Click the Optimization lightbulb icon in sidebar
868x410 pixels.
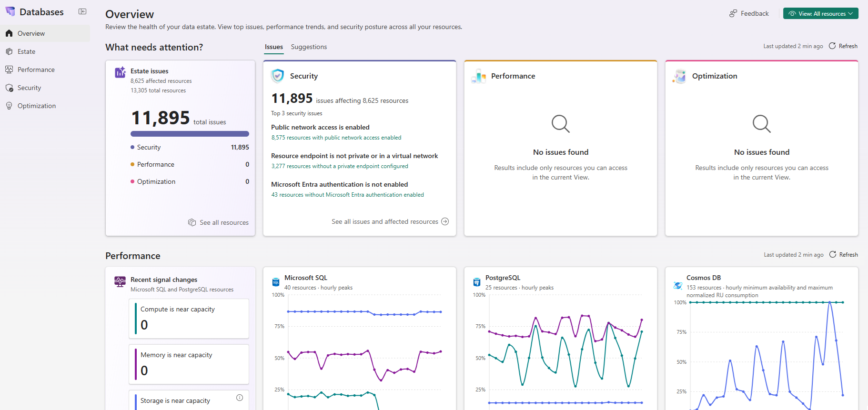tap(9, 106)
